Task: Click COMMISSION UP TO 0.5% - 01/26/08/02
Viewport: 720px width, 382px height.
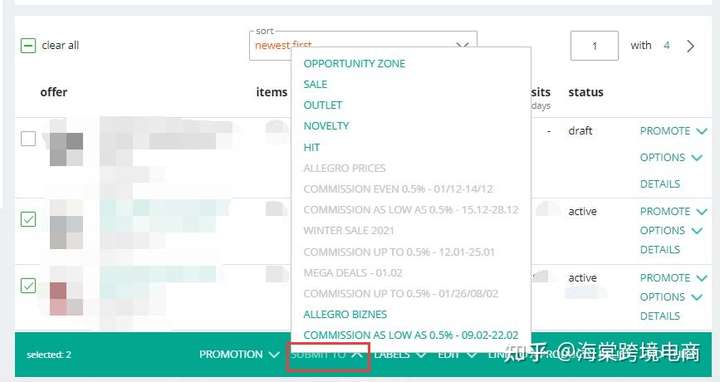Action: (401, 293)
